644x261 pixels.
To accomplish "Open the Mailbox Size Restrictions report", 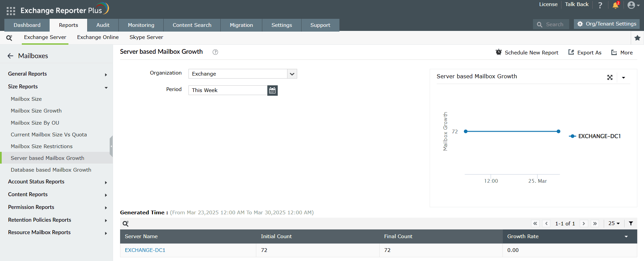I will [42, 146].
